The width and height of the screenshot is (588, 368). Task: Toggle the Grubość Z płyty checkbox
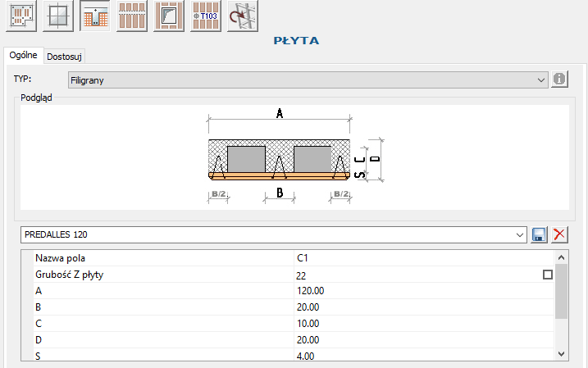pos(548,275)
